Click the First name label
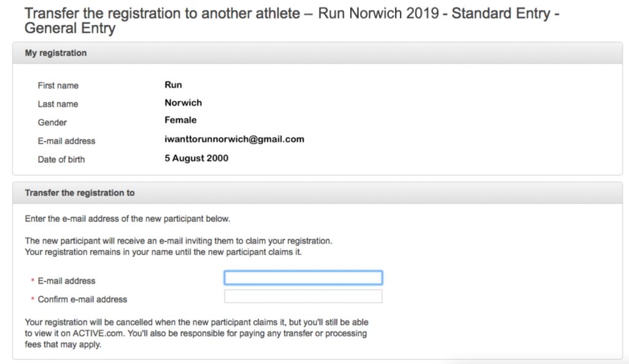Viewport: 629px width, 364px height. [x=58, y=85]
